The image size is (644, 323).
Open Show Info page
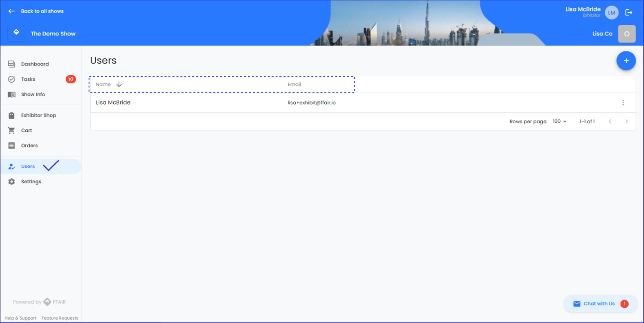coord(33,94)
